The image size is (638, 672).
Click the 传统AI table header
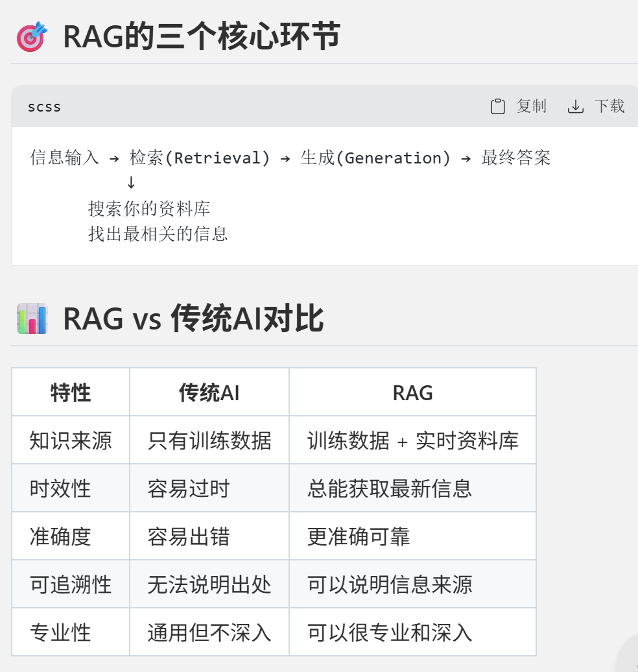pyautogui.click(x=209, y=392)
